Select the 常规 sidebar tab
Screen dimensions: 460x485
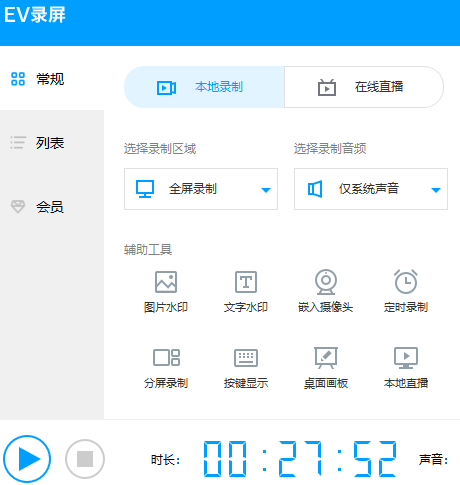[52, 79]
